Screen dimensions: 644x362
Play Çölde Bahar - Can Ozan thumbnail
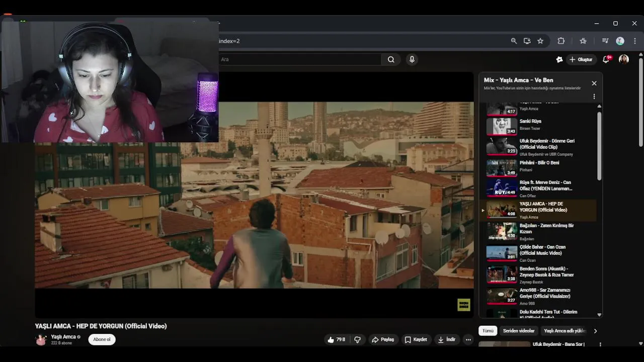pyautogui.click(x=502, y=252)
